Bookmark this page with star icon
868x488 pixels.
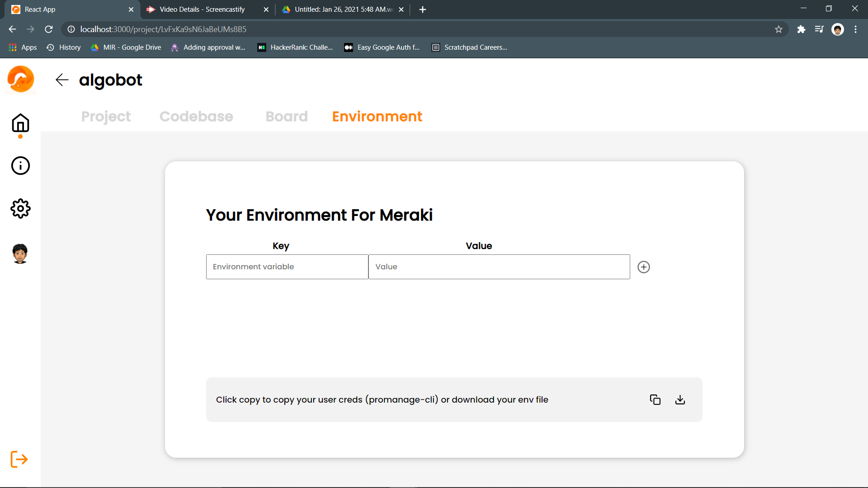point(778,29)
